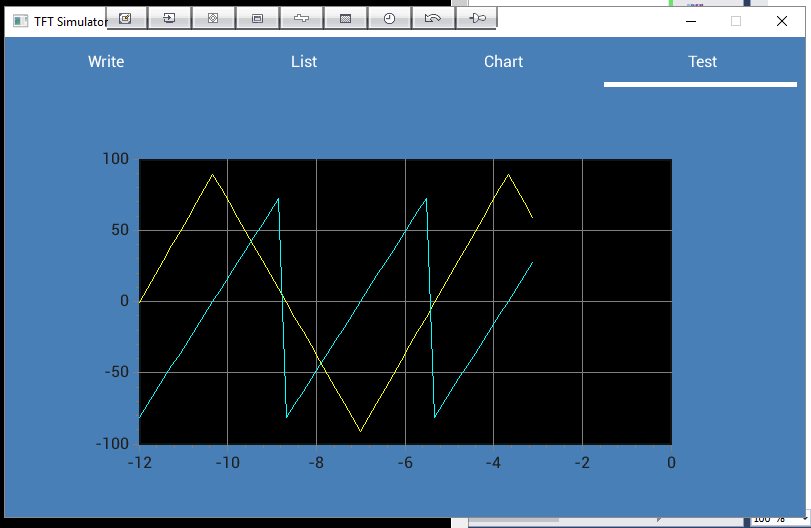Click the cyan sawtooth's first peak
811x528 pixels.
[278, 199]
